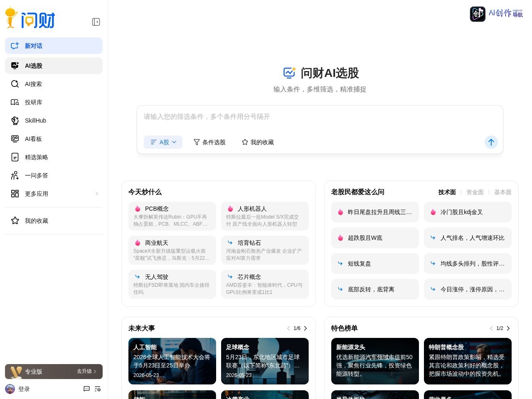Focus the 筛选条件 input field

pos(320,117)
